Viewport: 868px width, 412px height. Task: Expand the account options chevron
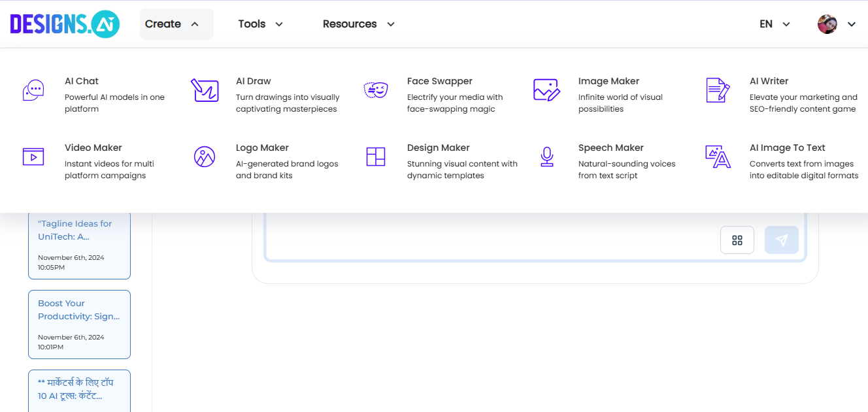click(852, 24)
